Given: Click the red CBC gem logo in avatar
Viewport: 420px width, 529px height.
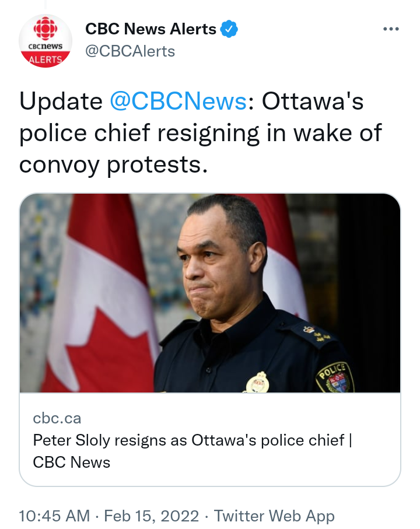Looking at the screenshot, I should click(x=45, y=29).
